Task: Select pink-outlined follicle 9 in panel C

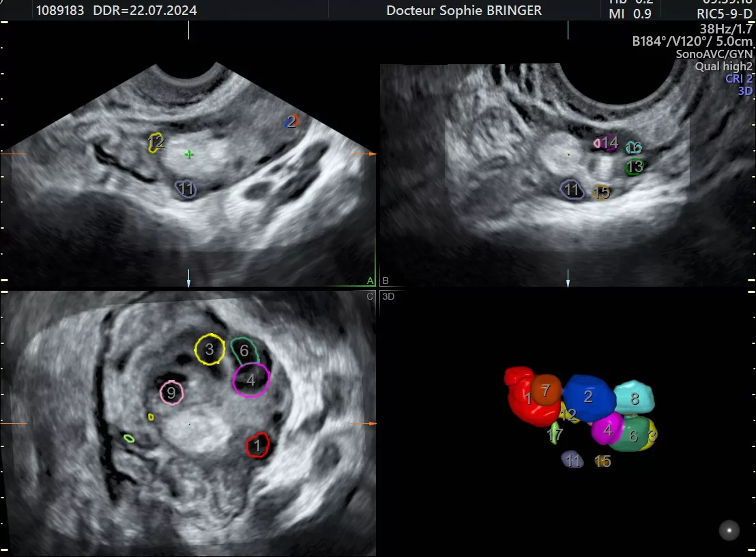Action: tap(171, 392)
